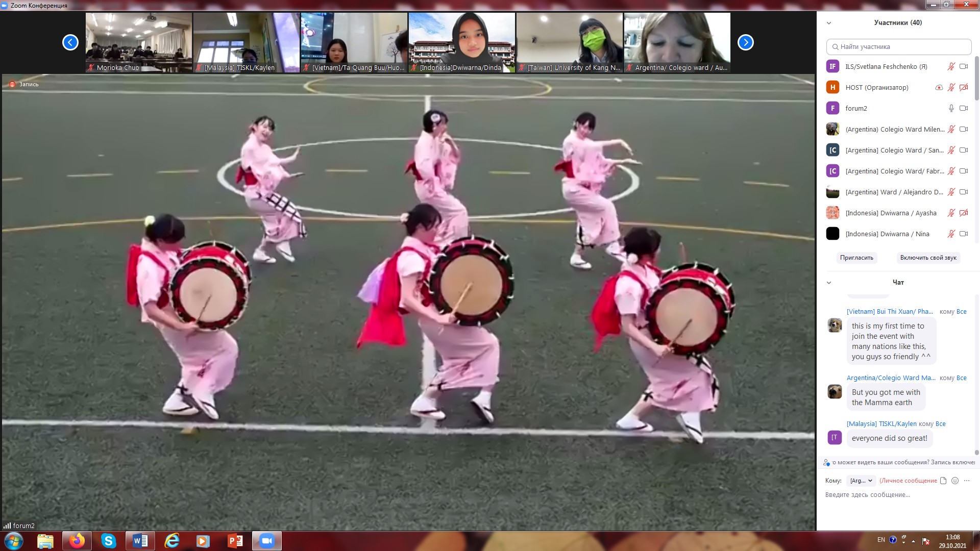Click the microphone icon next to forum2
Screen dimensions: 980x551
pos(951,108)
